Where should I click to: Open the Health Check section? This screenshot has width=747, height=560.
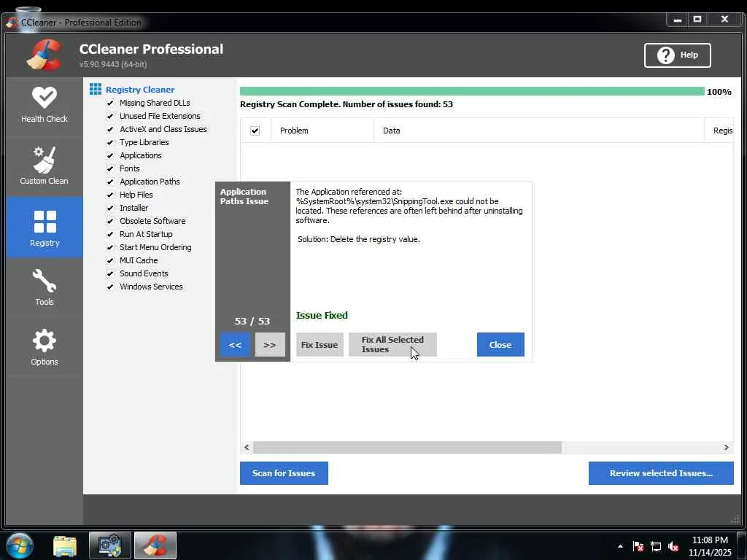pos(44,106)
